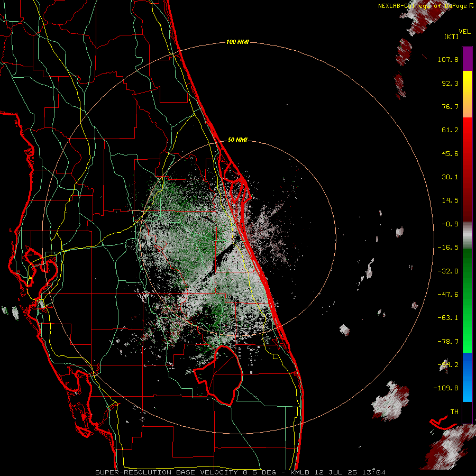
Task: Select the 14.5 velocity scale value
Action: click(450, 200)
